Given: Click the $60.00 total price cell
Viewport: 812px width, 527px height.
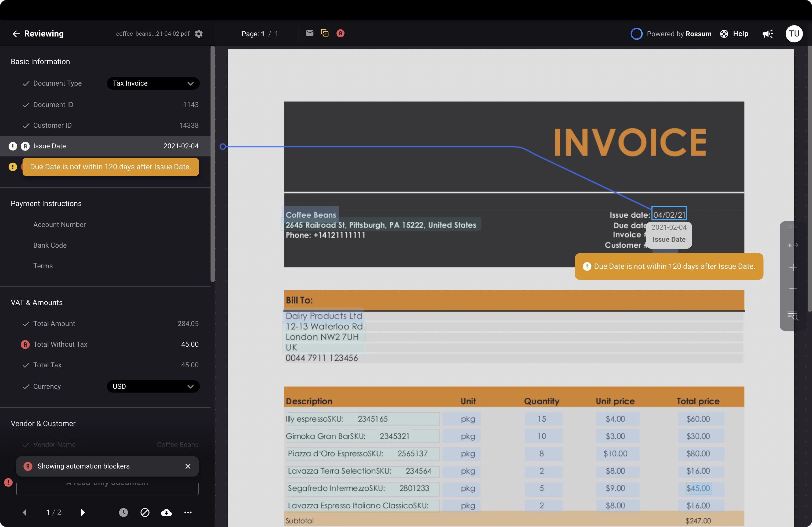Looking at the screenshot, I should click(701, 419).
